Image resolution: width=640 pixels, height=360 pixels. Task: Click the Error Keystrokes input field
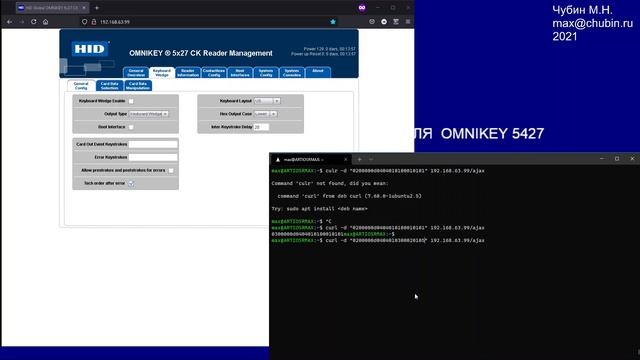pos(153,157)
